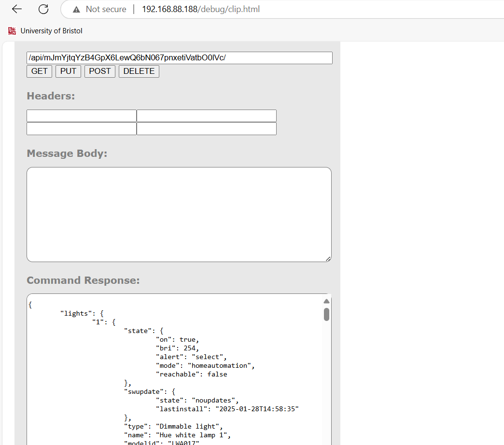This screenshot has height=445, width=504.
Task: Reload the page with the refresh icon
Action: pos(43,9)
